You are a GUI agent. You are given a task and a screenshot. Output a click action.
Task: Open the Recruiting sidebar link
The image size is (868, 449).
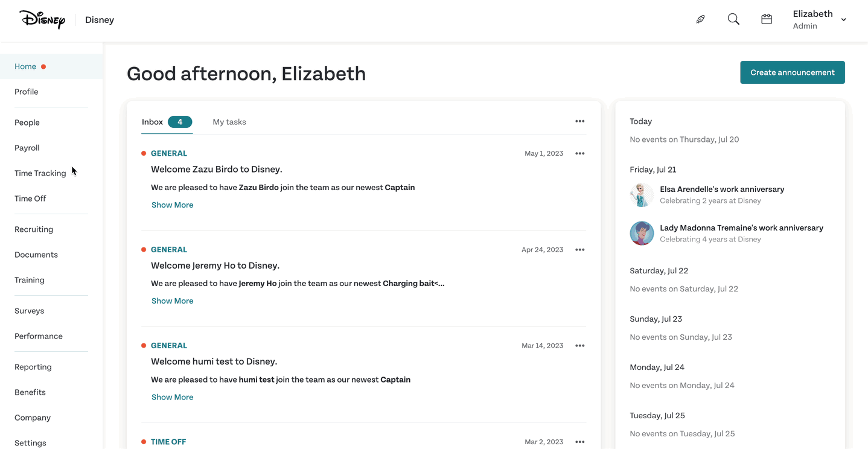(34, 229)
